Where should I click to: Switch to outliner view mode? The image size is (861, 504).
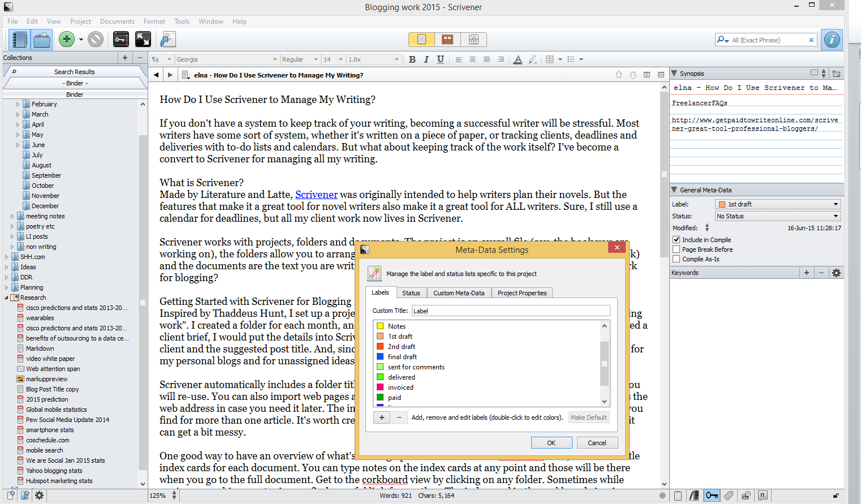click(x=473, y=40)
